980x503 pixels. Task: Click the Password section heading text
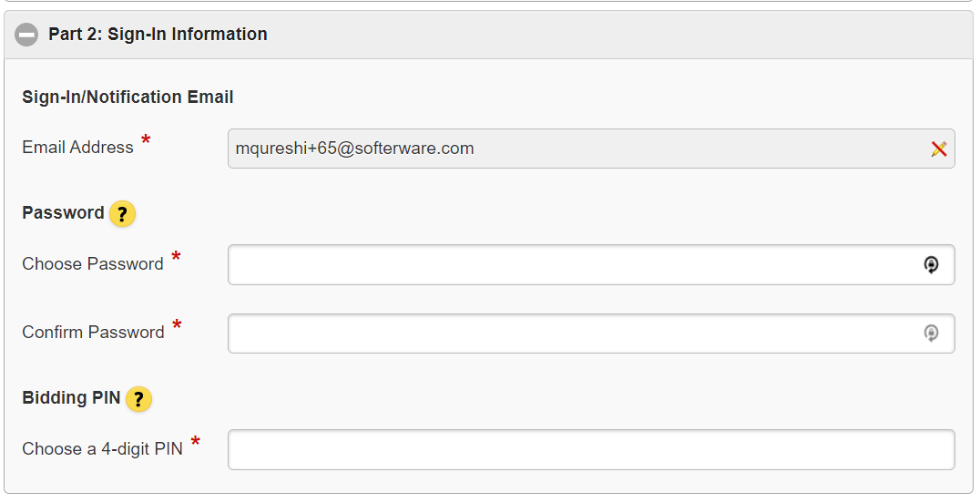click(63, 212)
